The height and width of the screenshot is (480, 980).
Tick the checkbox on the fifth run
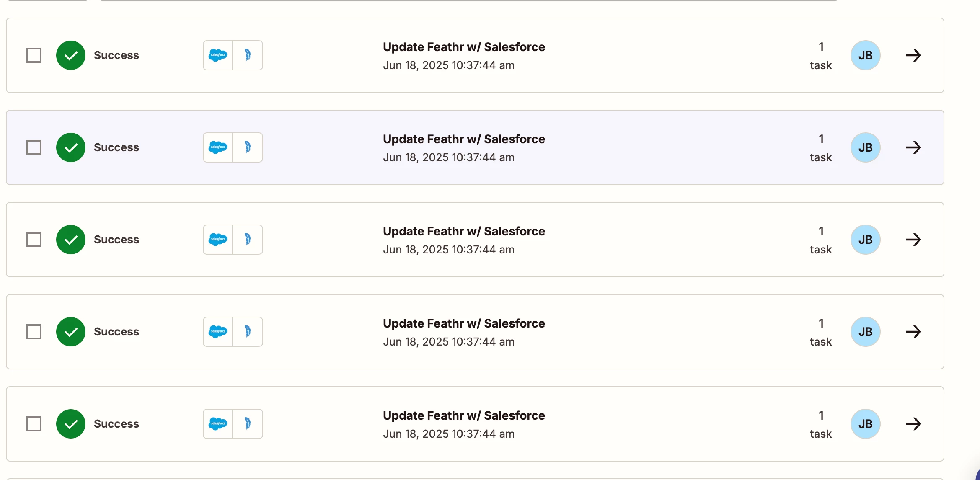coord(34,424)
